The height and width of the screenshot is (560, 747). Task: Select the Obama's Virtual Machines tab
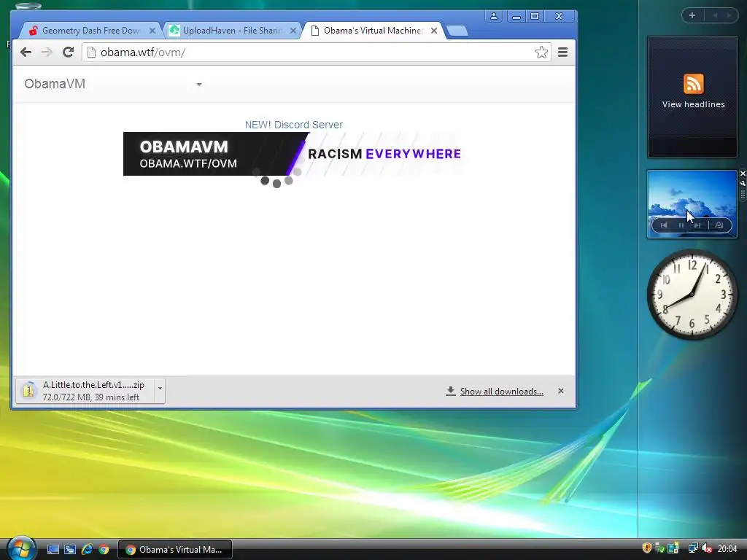[x=373, y=31]
